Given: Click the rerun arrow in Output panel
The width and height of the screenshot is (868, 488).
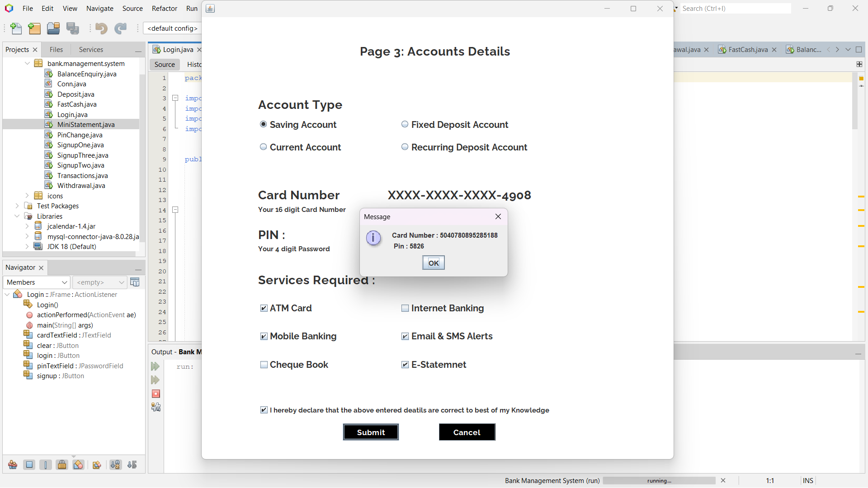Looking at the screenshot, I should [x=155, y=366].
